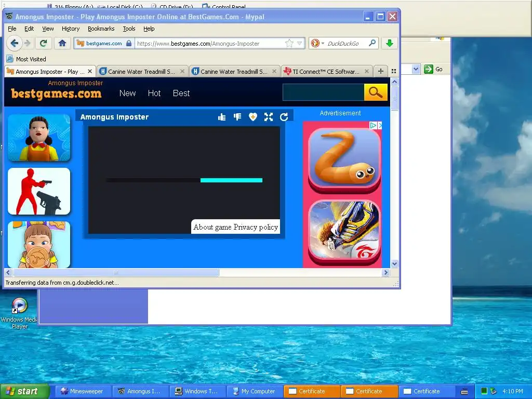
Task: Focus the bestgames search input field
Action: point(323,92)
